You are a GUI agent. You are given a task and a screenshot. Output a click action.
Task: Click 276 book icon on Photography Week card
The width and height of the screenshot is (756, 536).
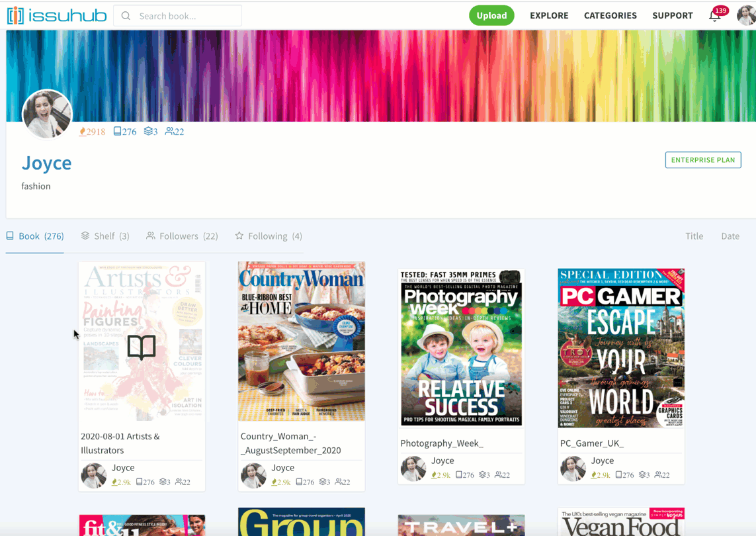coord(459,474)
